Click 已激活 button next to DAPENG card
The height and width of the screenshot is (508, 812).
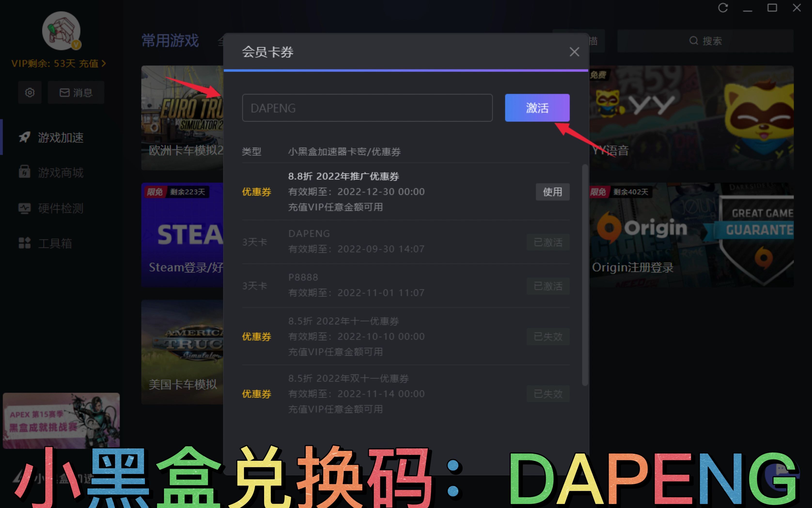(x=548, y=242)
